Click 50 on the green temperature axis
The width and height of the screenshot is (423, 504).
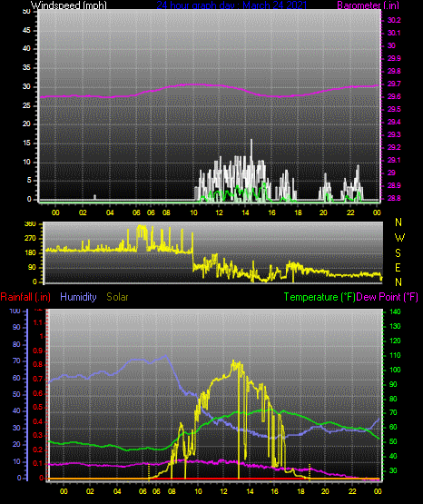point(393,441)
